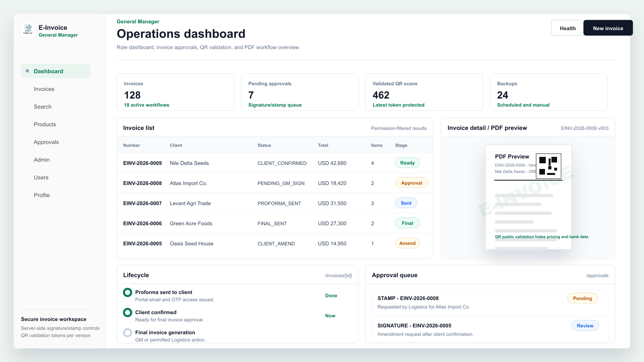
Task: Click the Health button
Action: coord(568,28)
